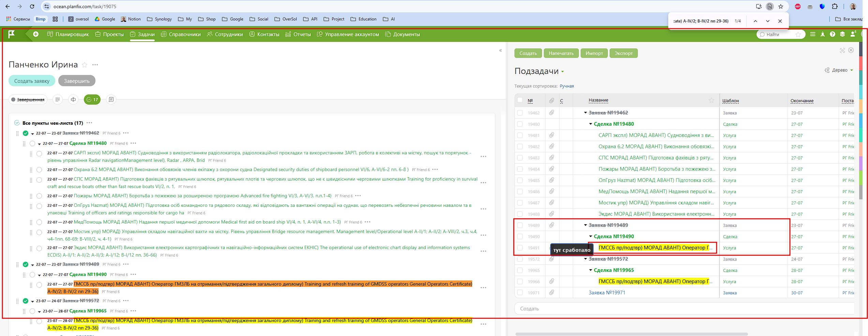The height and width of the screenshot is (336, 868).
Task: Open Chrome extensions puzzle icon
Action: tap(835, 6)
